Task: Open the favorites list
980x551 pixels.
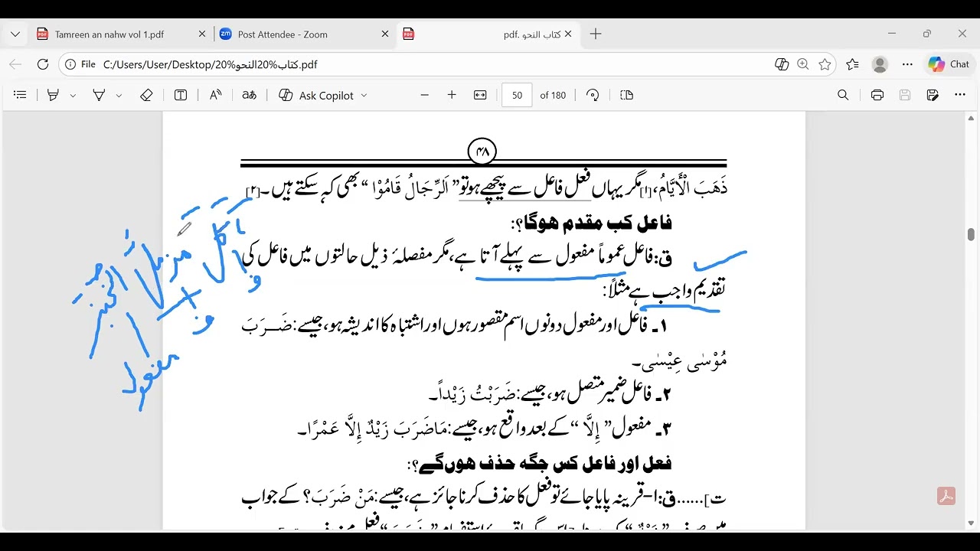Action: (x=852, y=64)
